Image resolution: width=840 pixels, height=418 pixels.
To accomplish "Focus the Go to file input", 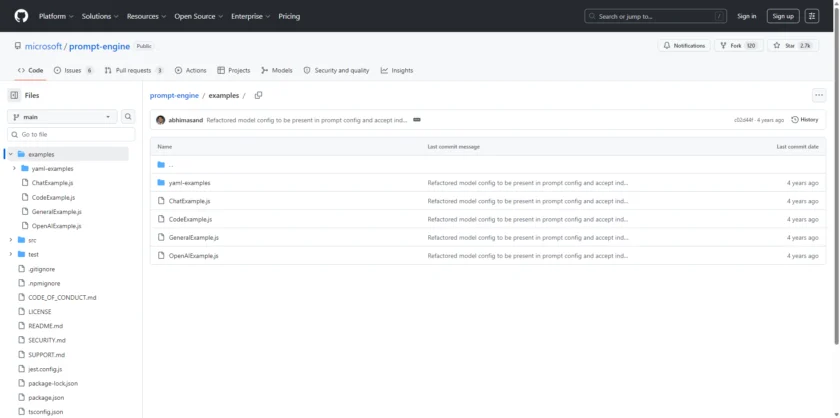I will (x=71, y=135).
